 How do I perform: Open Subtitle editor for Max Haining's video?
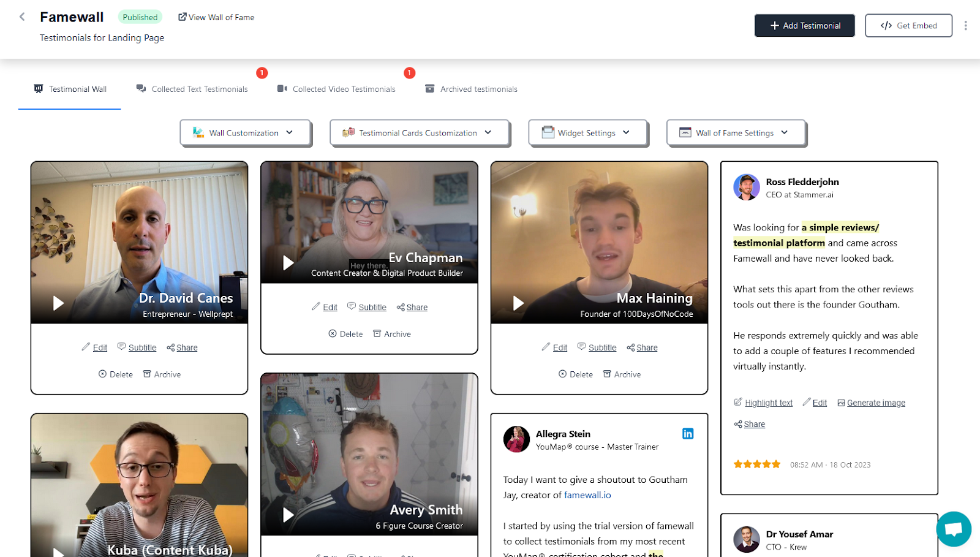(x=602, y=347)
